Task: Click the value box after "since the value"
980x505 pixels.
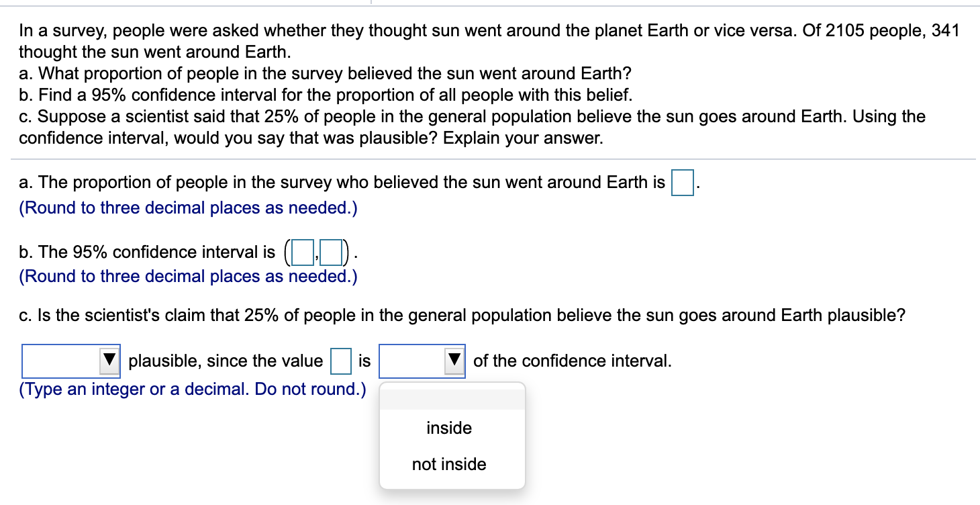Action: click(x=341, y=360)
